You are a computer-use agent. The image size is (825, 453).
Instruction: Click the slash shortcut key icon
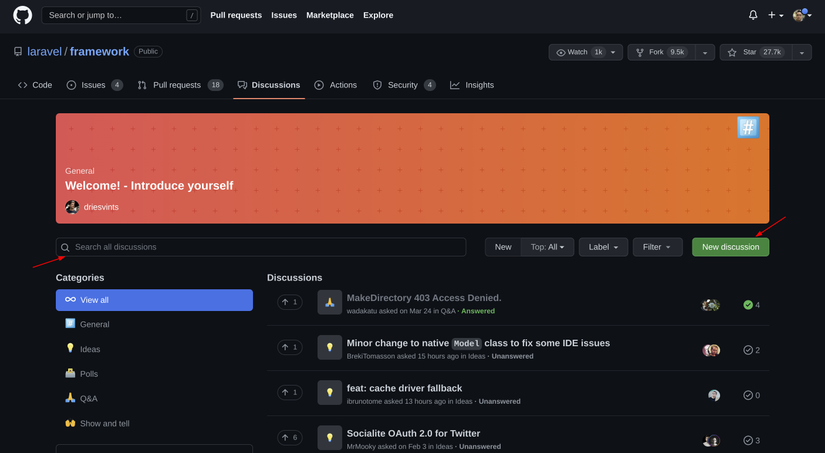pyautogui.click(x=192, y=15)
